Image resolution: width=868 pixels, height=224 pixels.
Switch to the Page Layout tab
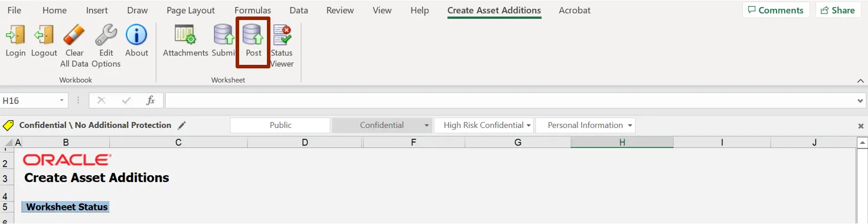(191, 11)
